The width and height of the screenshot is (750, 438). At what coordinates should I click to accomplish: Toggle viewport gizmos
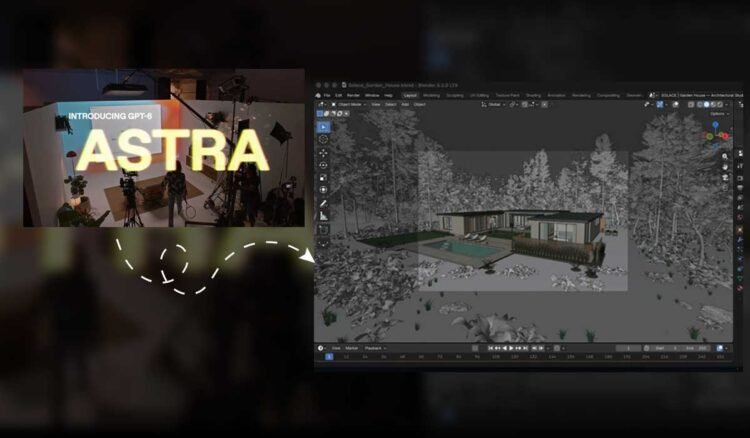660,104
